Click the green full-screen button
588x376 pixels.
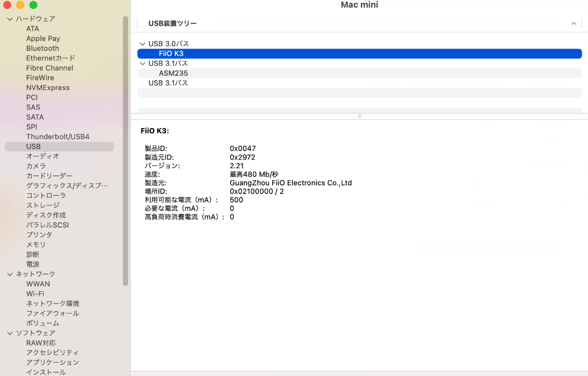tap(33, 5)
